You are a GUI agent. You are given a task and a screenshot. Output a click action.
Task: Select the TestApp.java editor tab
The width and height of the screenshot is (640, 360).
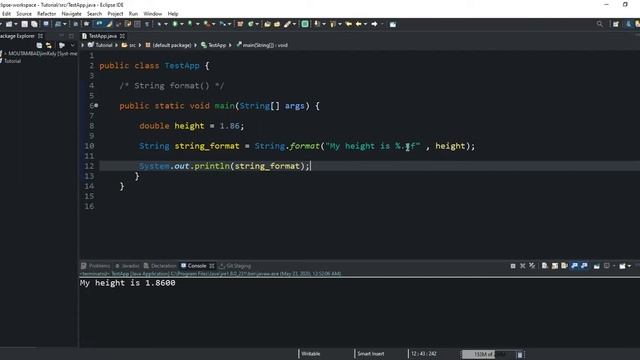[102, 36]
